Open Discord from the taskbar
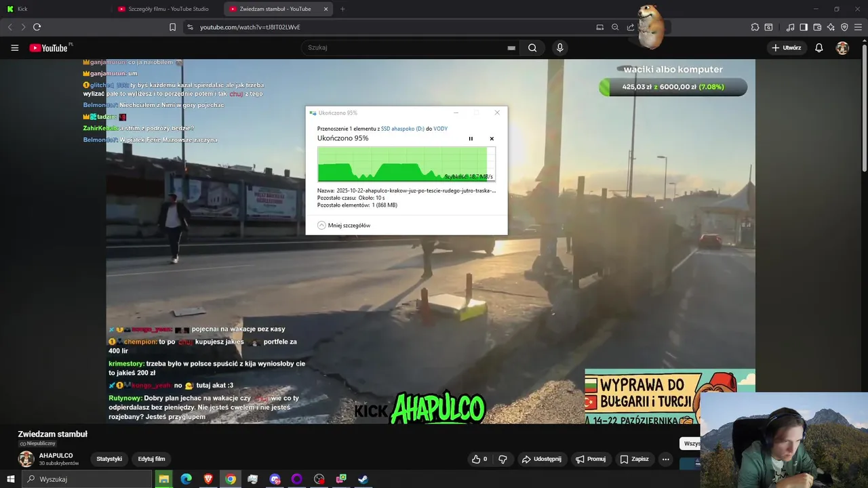The image size is (868, 488). pos(275,479)
